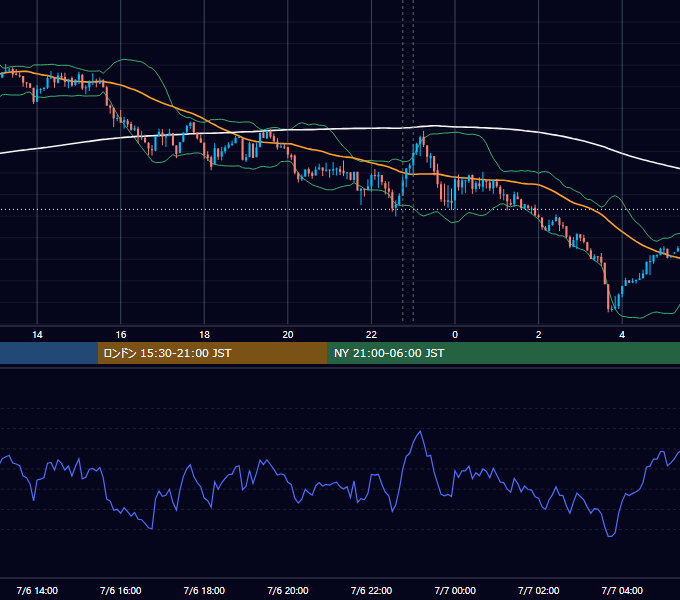Click hour label 14 on price chart axis
680x600 pixels.
pos(37,335)
